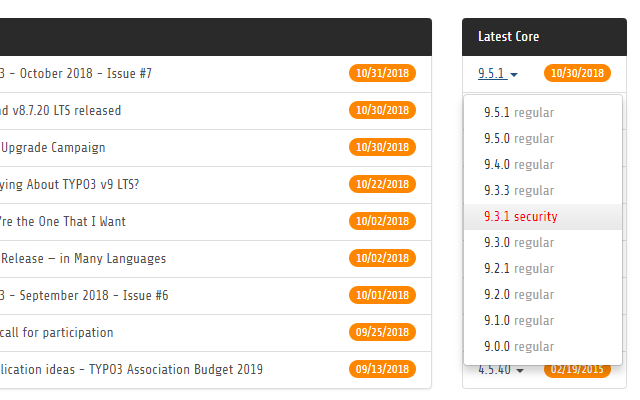Click the 09/25/2018 date badge
640x400 pixels.
382,332
